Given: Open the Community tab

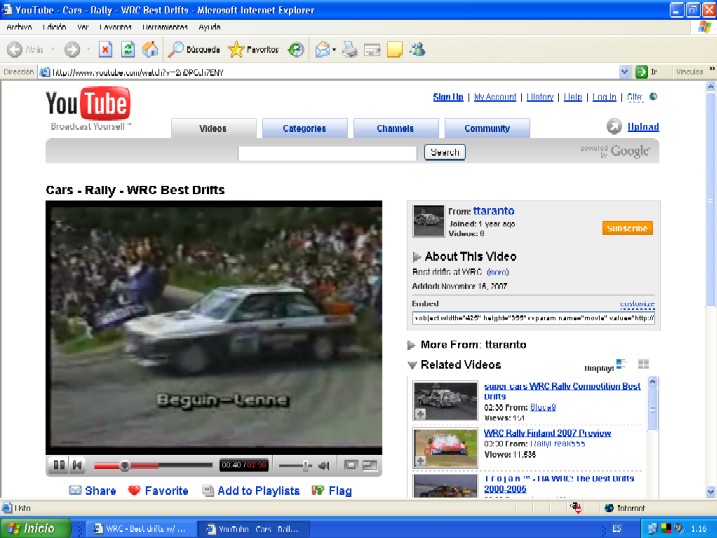Looking at the screenshot, I should pos(487,128).
